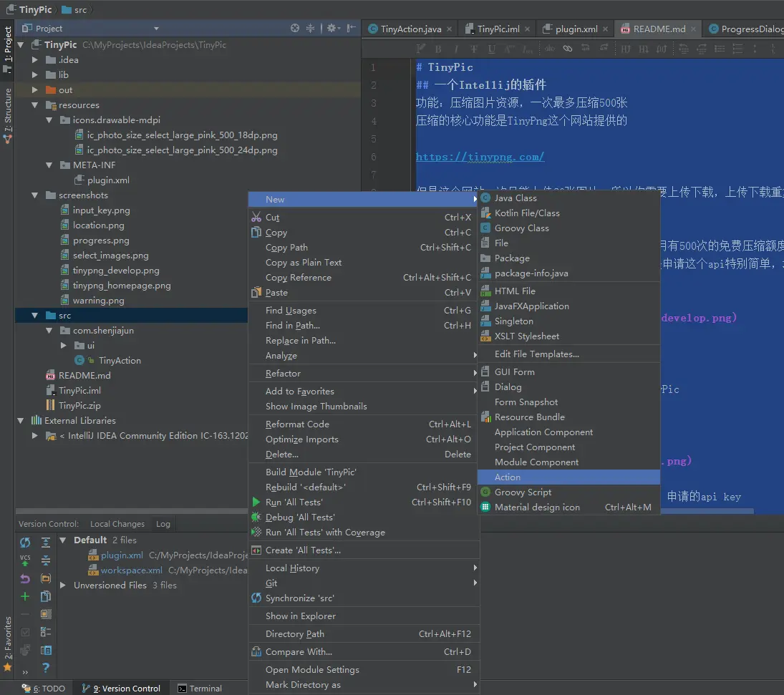Expand the .idea folder in project tree
The height and width of the screenshot is (695, 784).
tap(34, 60)
